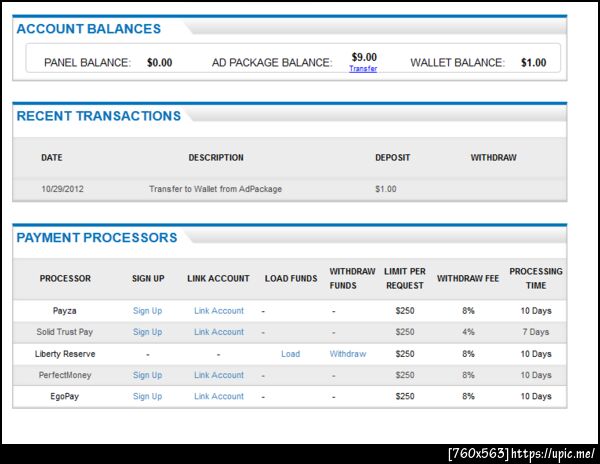Viewport: 600px width, 464px height.
Task: Click the Transfer link under Ad Package Balance
Action: (x=363, y=68)
